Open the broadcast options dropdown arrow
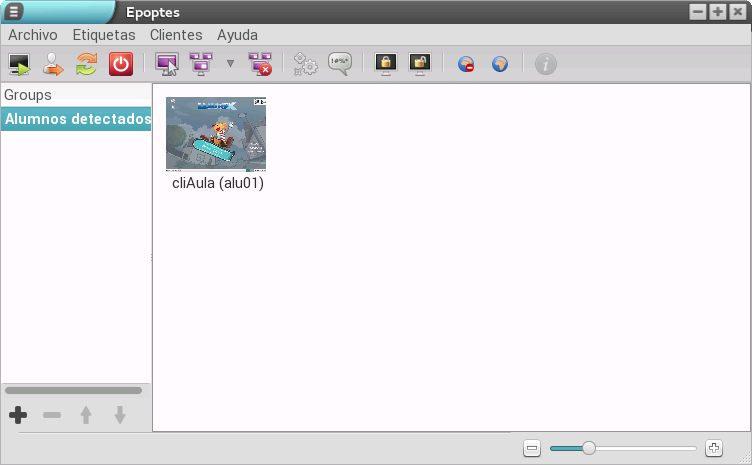The image size is (752, 465). point(230,65)
